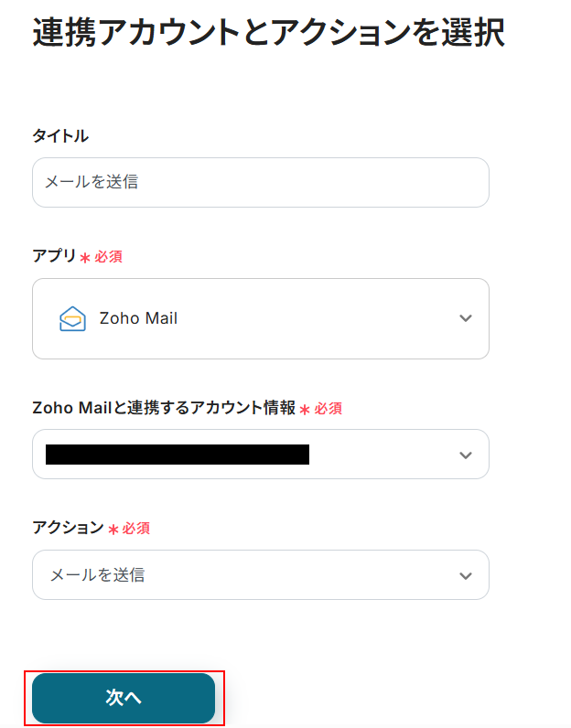The height and width of the screenshot is (728, 571).
Task: Click メールを送信 in the アクション selector
Action: click(97, 575)
